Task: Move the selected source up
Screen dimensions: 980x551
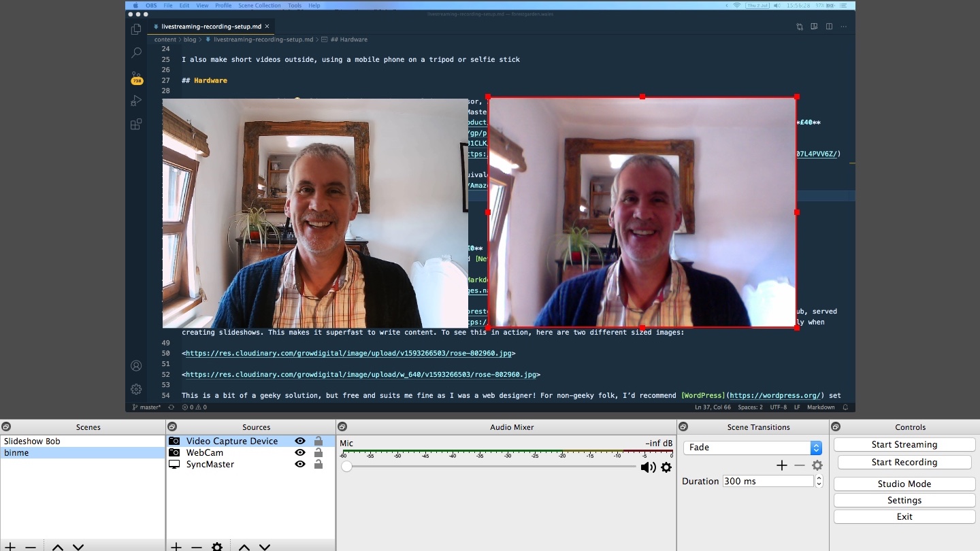Action: (244, 547)
